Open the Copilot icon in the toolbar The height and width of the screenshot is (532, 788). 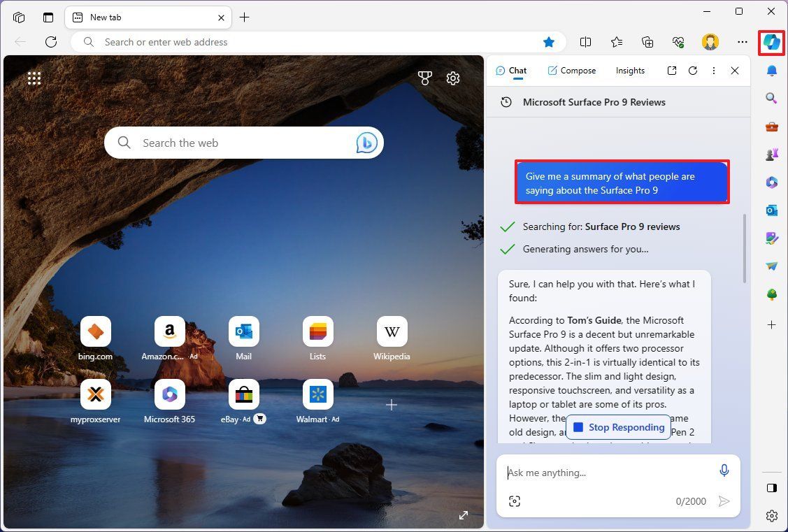pos(771,42)
